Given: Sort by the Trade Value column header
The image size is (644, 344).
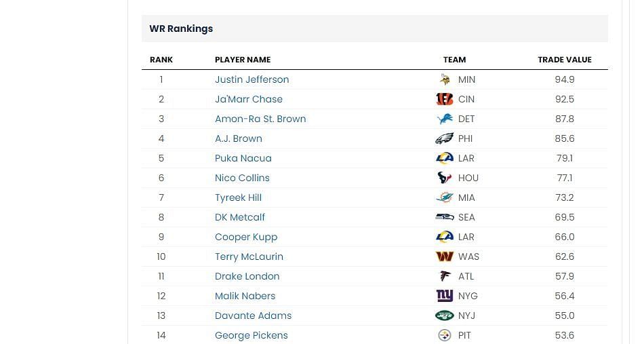Looking at the screenshot, I should pyautogui.click(x=565, y=60).
